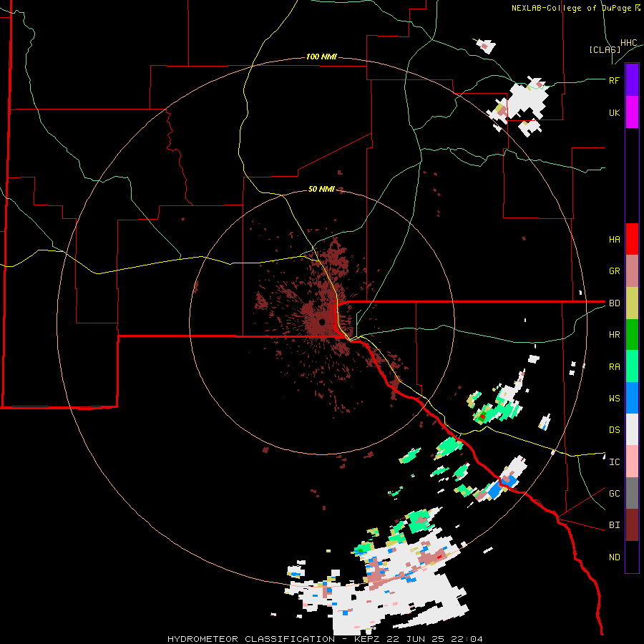The image size is (644, 644).
Task: Click the BI legend label
Action: click(615, 525)
